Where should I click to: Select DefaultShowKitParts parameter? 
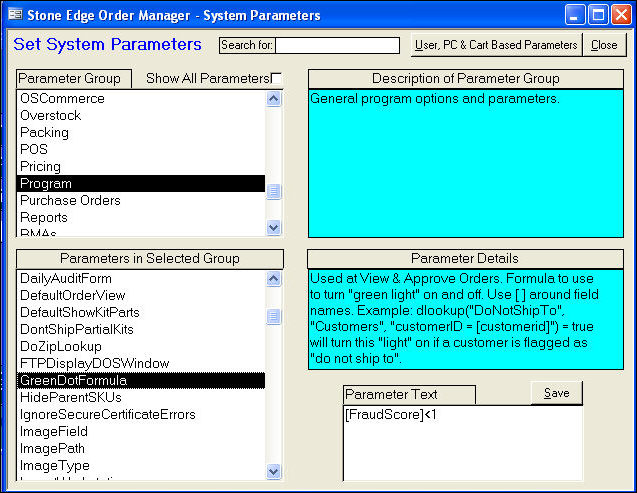141,312
